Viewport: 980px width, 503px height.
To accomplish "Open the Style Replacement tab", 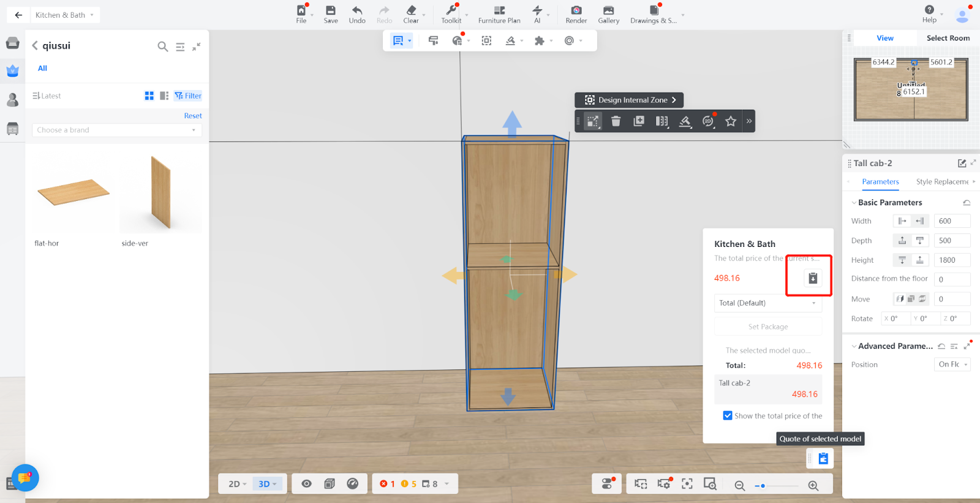I will (942, 182).
